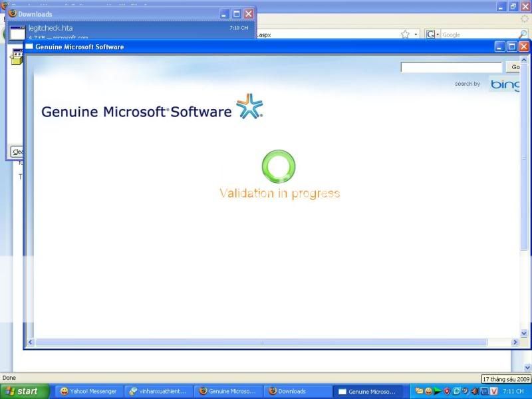The height and width of the screenshot is (399, 532).
Task: Click the 'search by' label near Bing
Action: (467, 84)
